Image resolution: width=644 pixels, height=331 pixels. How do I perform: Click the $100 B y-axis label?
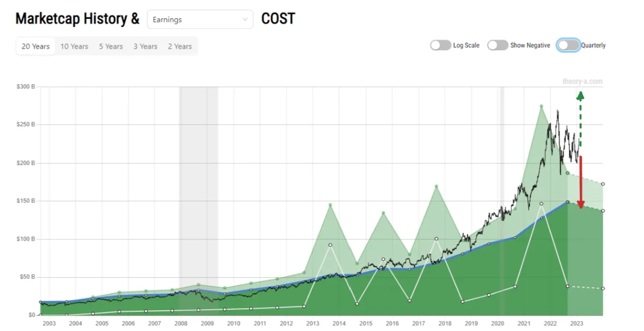26,239
